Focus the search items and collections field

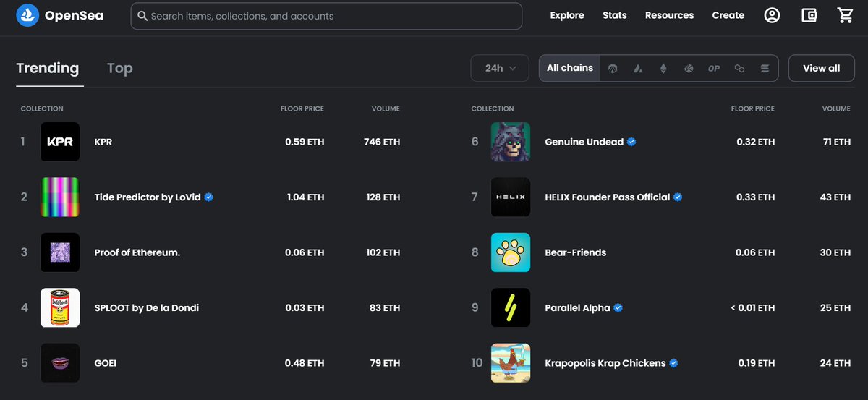click(x=326, y=16)
